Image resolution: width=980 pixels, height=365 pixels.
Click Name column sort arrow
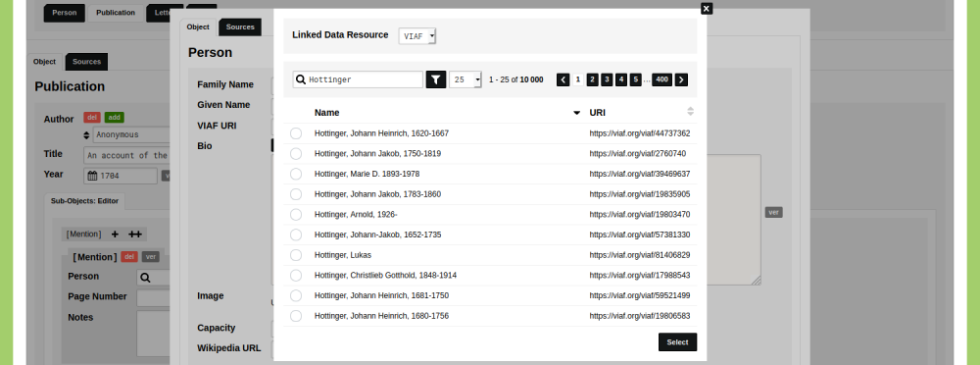click(576, 113)
